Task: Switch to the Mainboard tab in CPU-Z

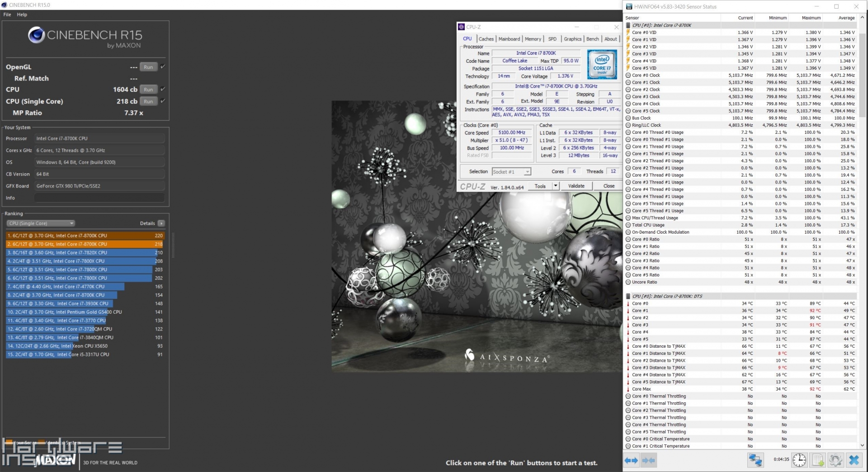Action: [509, 39]
